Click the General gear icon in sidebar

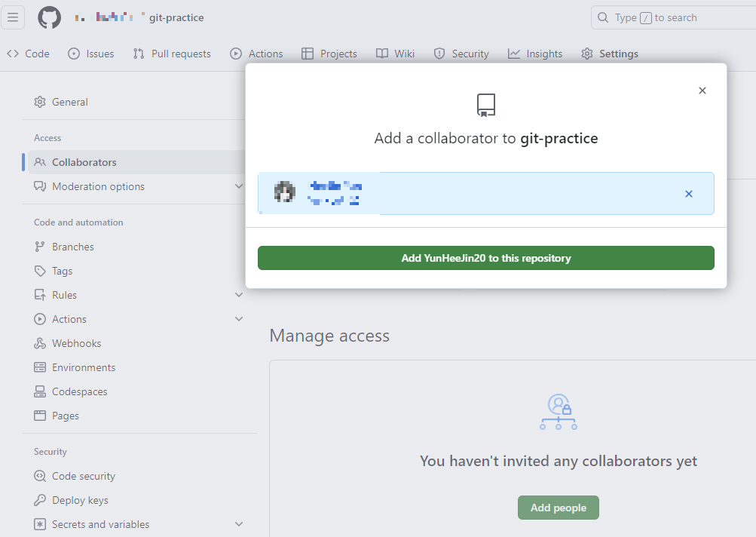tap(40, 102)
